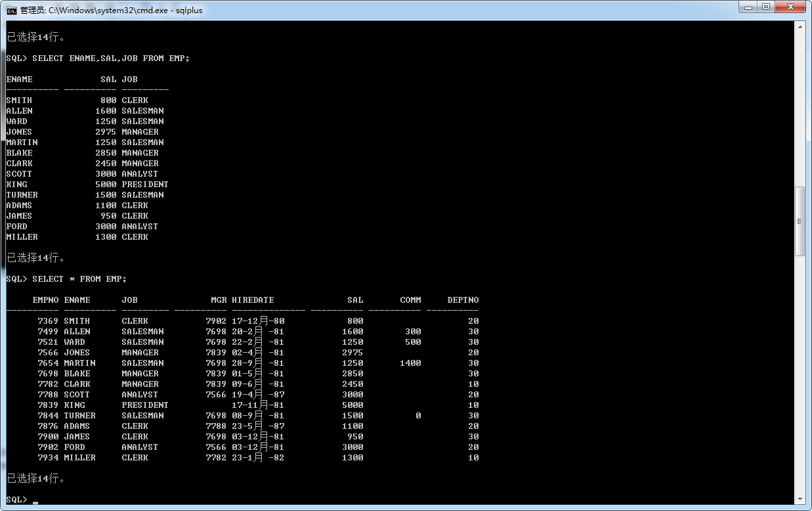The width and height of the screenshot is (812, 511).
Task: Click employee number 7369
Action: (x=48, y=321)
